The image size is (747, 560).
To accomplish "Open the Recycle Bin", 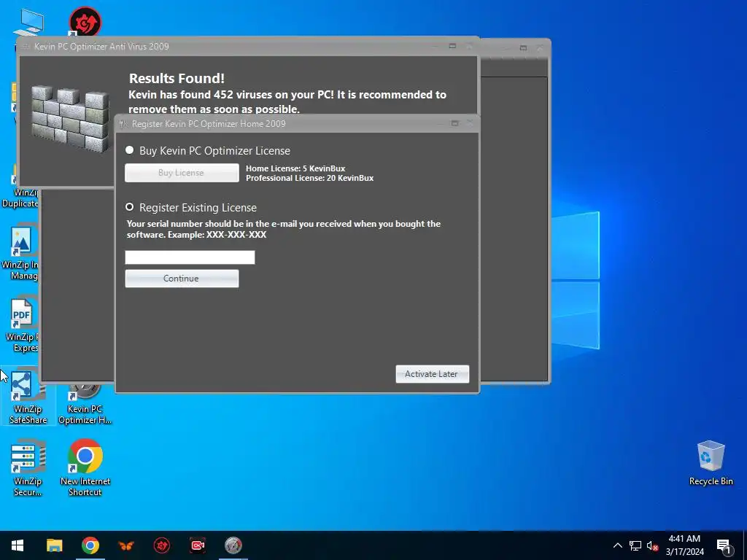I will point(711,463).
